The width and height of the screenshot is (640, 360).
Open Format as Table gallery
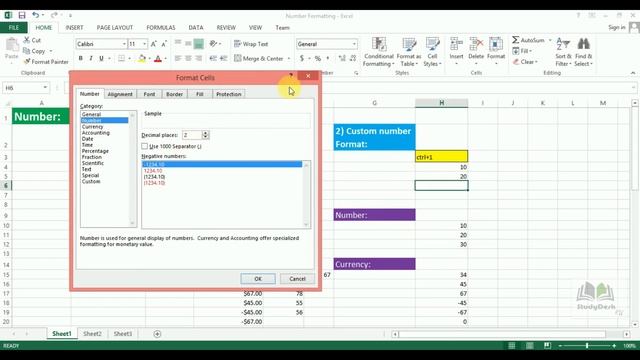coord(409,52)
